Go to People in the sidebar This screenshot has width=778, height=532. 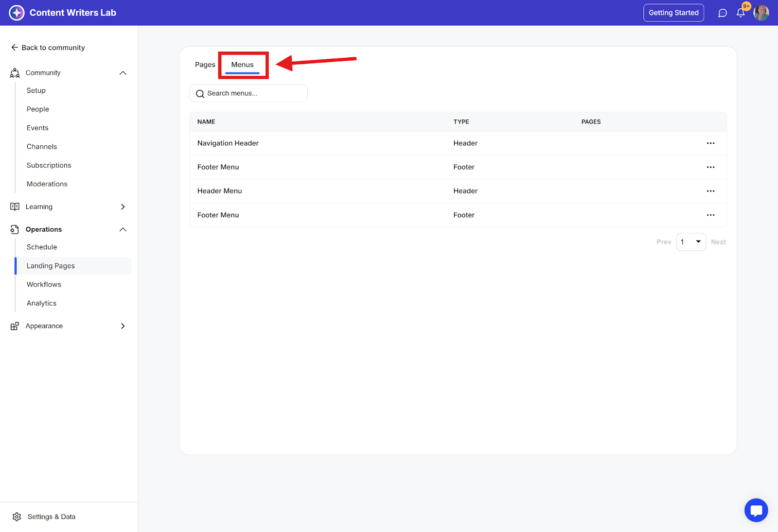tap(38, 109)
